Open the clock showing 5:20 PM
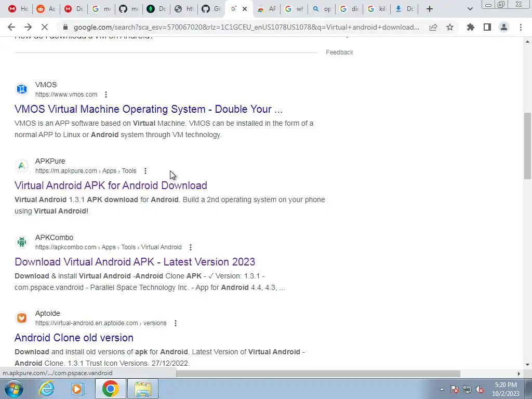This screenshot has width=532, height=399. pyautogui.click(x=506, y=389)
